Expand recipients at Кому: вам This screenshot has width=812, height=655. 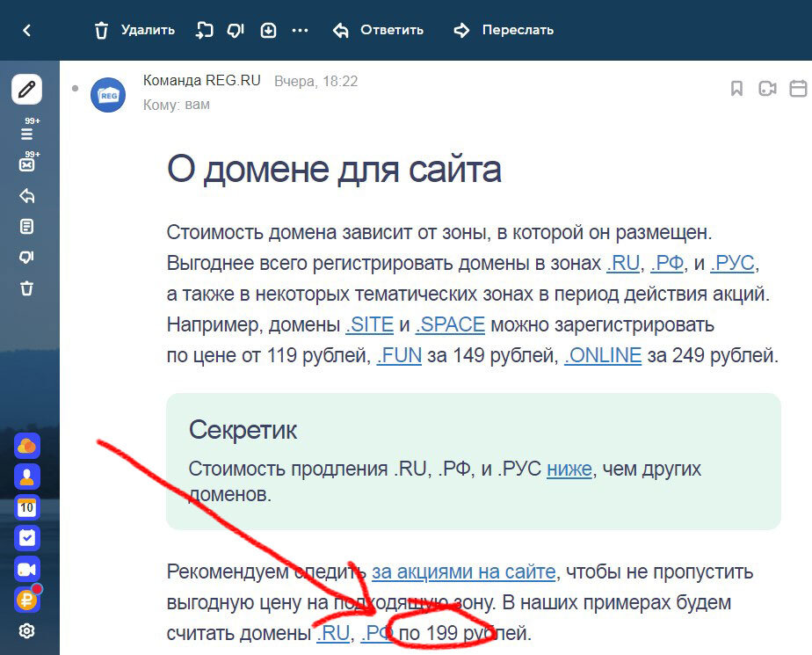pyautogui.click(x=177, y=105)
